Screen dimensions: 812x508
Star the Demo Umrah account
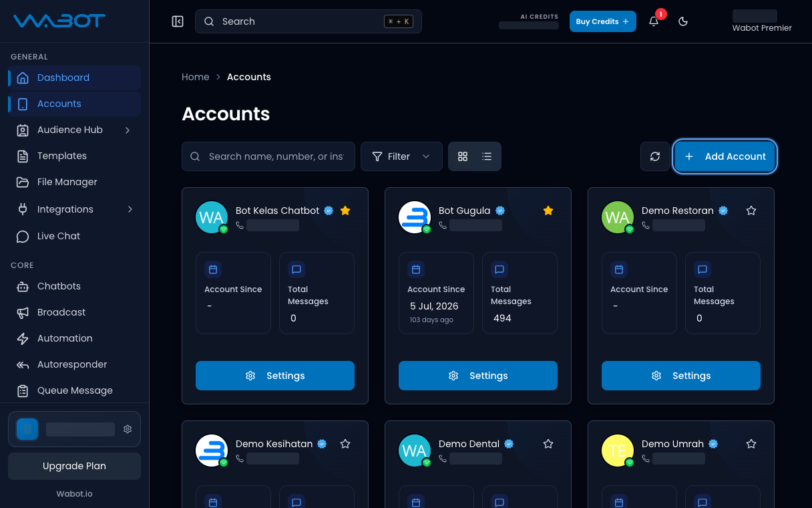[751, 444]
